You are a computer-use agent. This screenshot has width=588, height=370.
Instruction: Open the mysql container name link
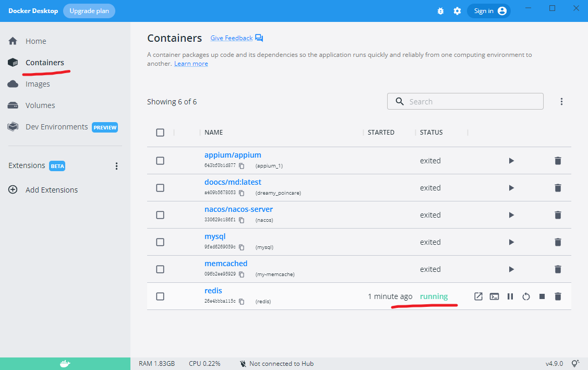point(215,236)
